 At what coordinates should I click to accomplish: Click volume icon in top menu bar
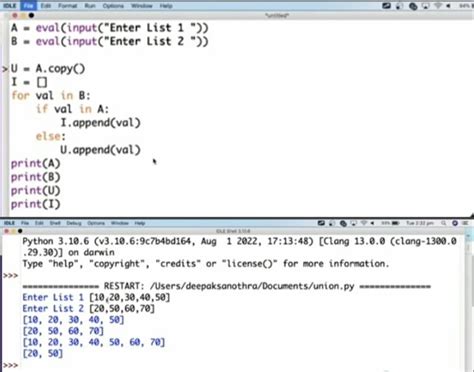point(448,6)
